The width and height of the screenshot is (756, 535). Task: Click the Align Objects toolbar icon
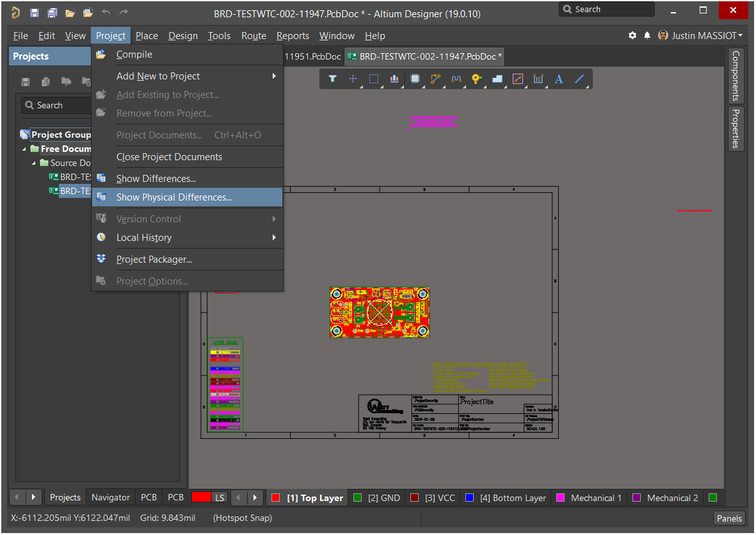coord(394,79)
